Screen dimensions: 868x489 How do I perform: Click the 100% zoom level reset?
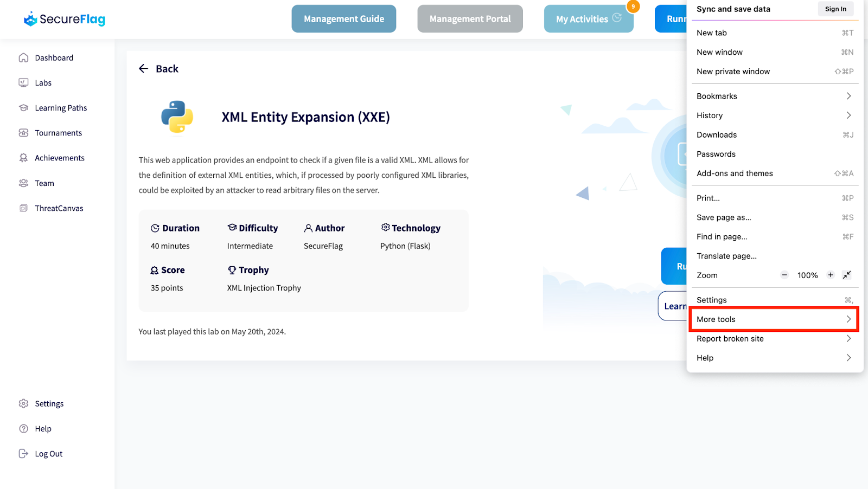click(807, 275)
